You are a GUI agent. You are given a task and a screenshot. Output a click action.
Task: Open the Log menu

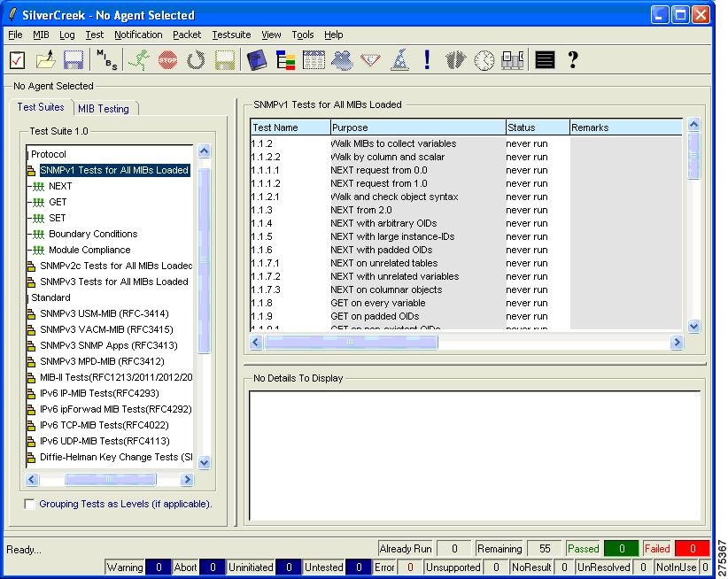tap(66, 35)
